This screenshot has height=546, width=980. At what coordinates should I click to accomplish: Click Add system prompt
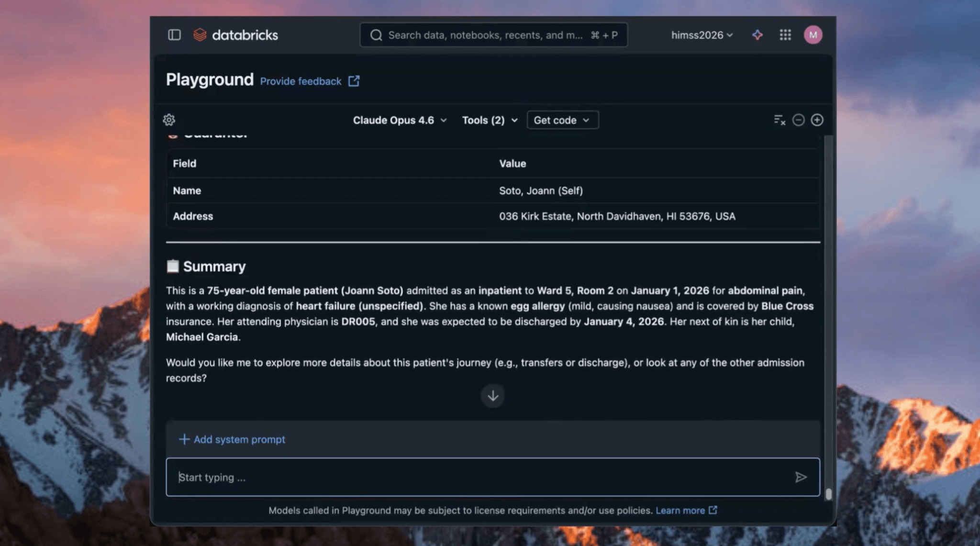tap(232, 439)
